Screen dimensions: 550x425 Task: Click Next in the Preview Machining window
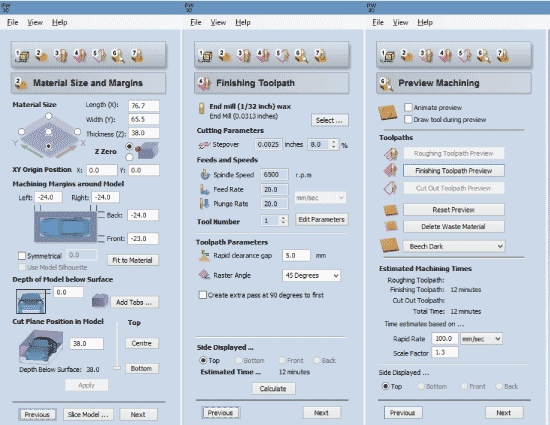point(504,413)
